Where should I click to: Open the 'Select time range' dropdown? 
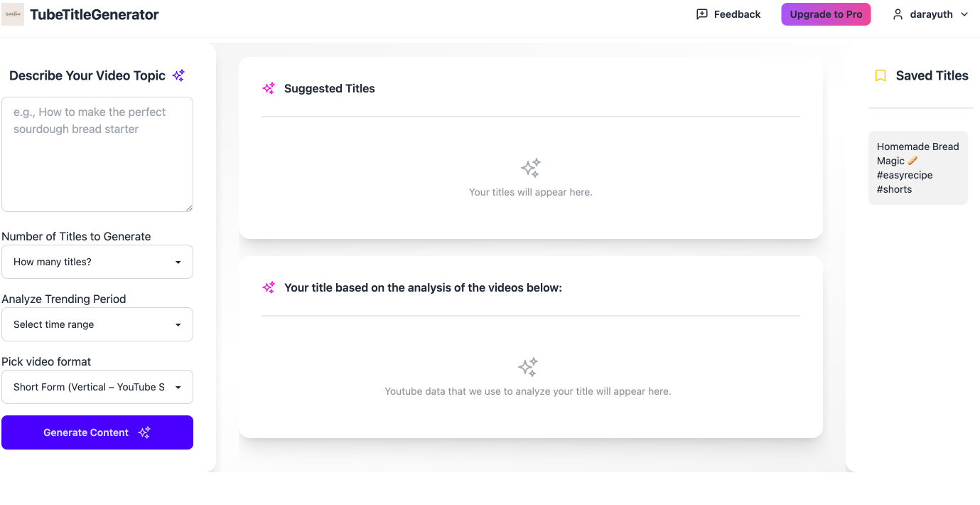point(97,324)
